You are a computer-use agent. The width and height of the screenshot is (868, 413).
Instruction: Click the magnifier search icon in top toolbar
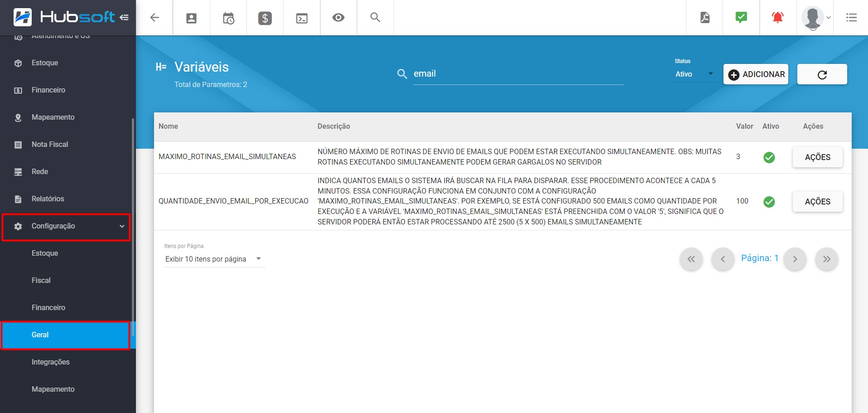pos(375,17)
